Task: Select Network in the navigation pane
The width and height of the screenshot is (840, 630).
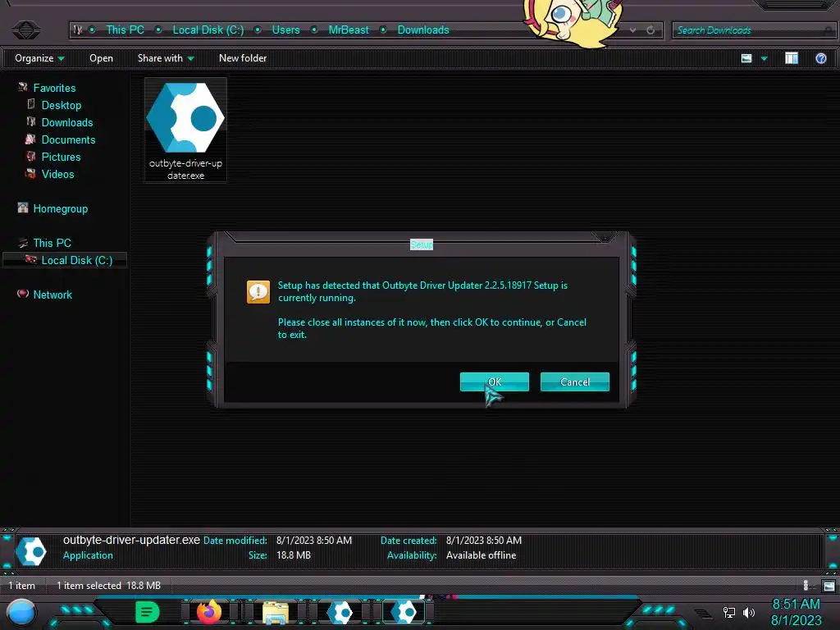Action: point(52,294)
